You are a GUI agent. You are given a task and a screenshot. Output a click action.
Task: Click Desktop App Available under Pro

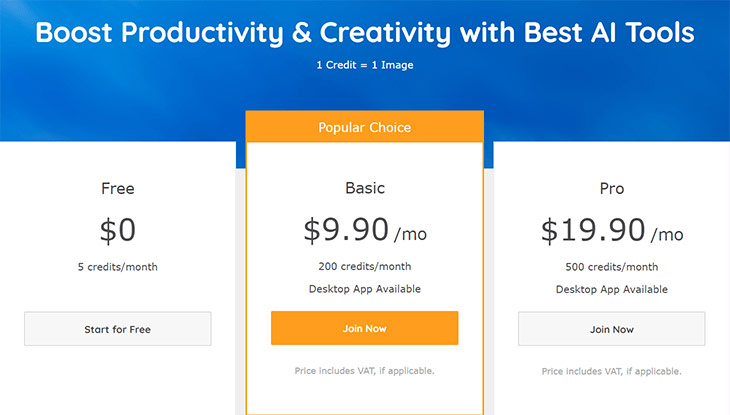click(x=612, y=289)
